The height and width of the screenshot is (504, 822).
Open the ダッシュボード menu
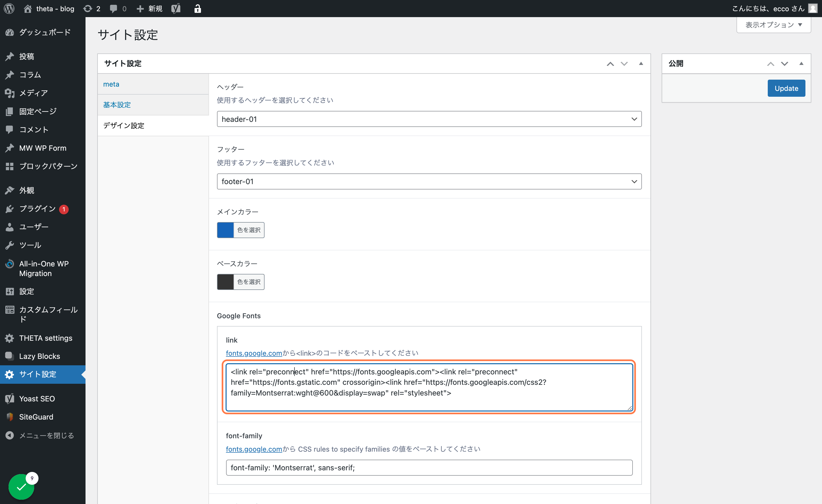(x=43, y=32)
